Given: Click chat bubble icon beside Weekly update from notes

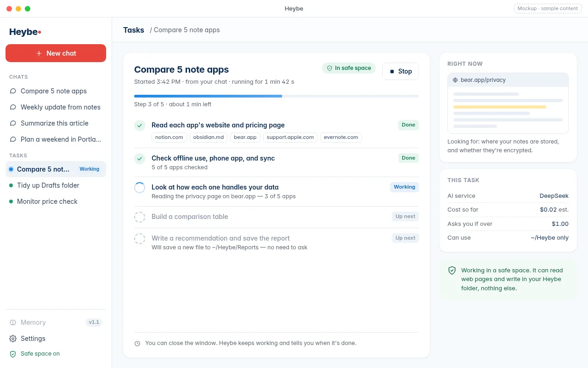Looking at the screenshot, I should pos(13,107).
